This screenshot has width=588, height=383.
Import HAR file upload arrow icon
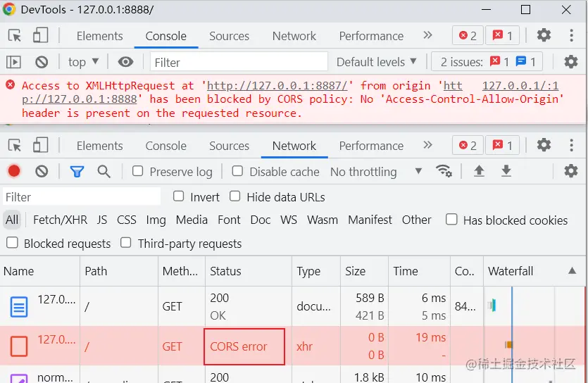click(x=479, y=171)
